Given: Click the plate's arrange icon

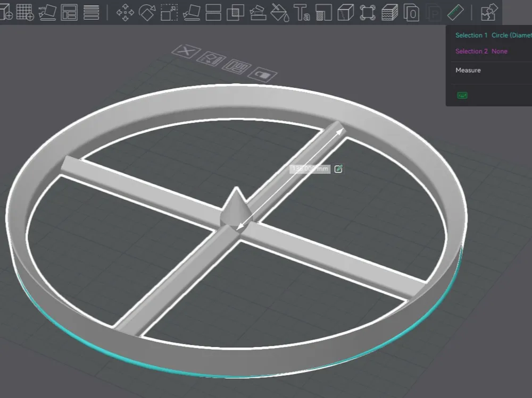Looking at the screenshot, I should [237, 66].
